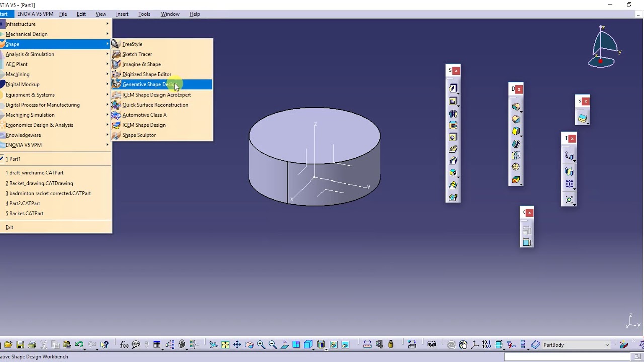Open recent file Racket_drawing.CATDrawing

55,183
